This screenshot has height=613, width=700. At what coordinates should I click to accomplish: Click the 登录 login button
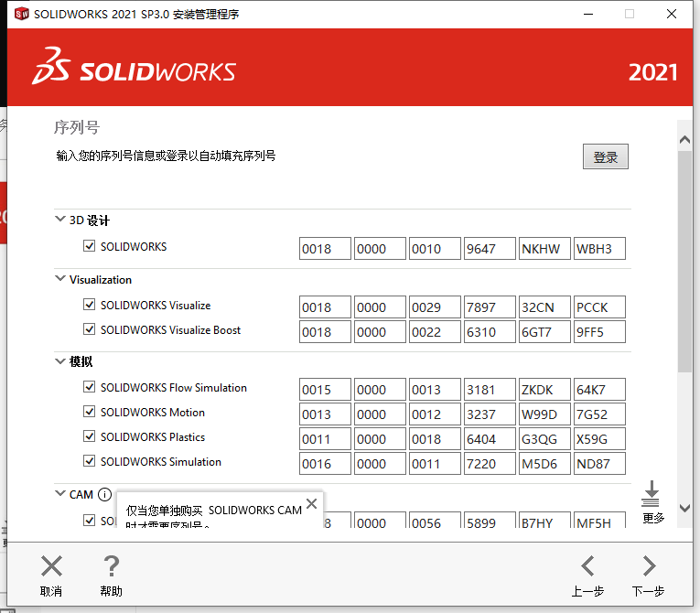605,156
